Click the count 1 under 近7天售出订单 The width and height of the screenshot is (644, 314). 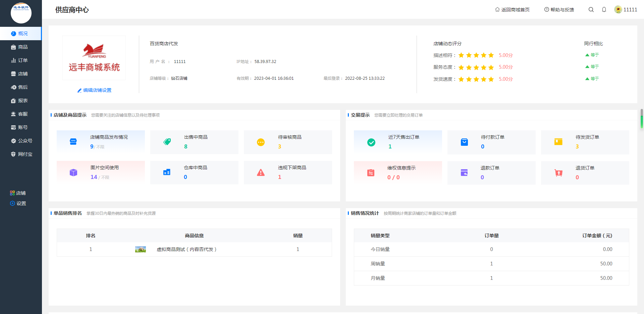tap(390, 146)
